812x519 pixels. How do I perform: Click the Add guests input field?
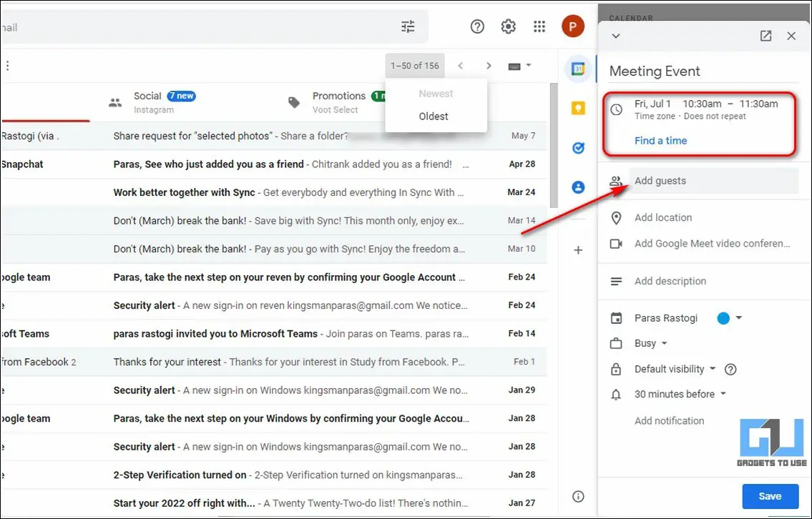click(713, 181)
